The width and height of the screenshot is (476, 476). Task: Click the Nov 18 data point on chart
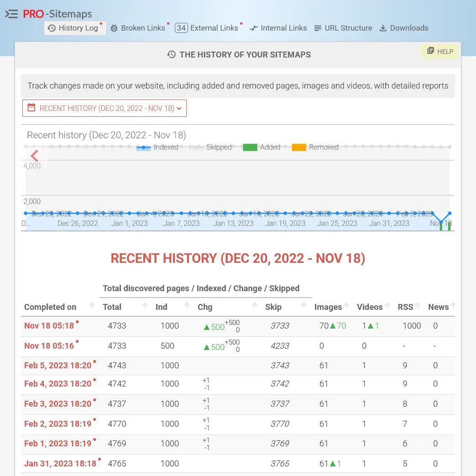pos(450,213)
